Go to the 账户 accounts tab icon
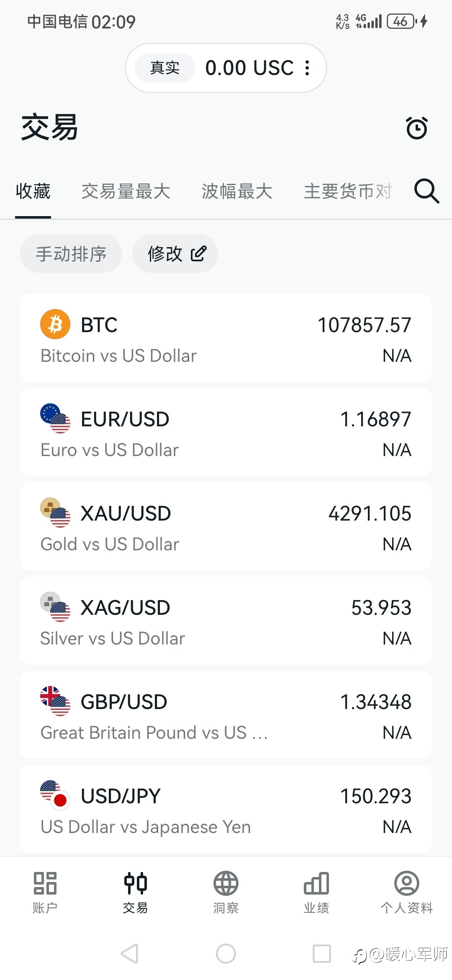Screen dimensions: 452x980 45,884
